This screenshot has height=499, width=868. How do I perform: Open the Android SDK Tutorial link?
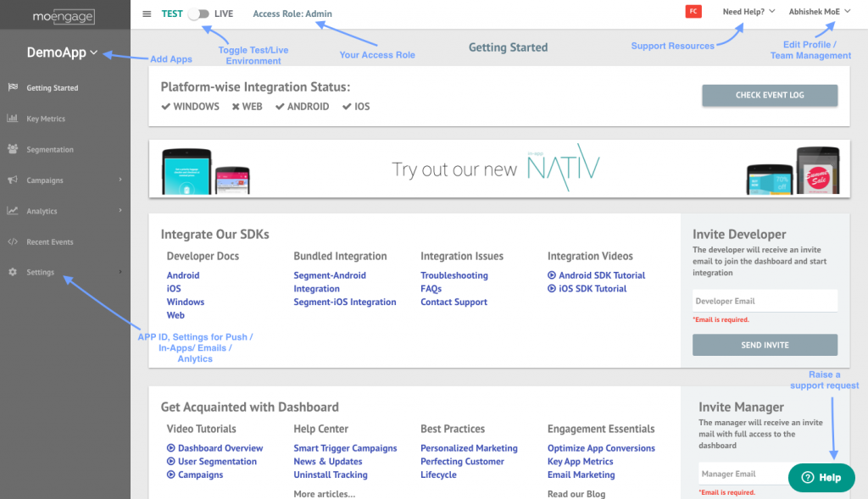point(602,275)
